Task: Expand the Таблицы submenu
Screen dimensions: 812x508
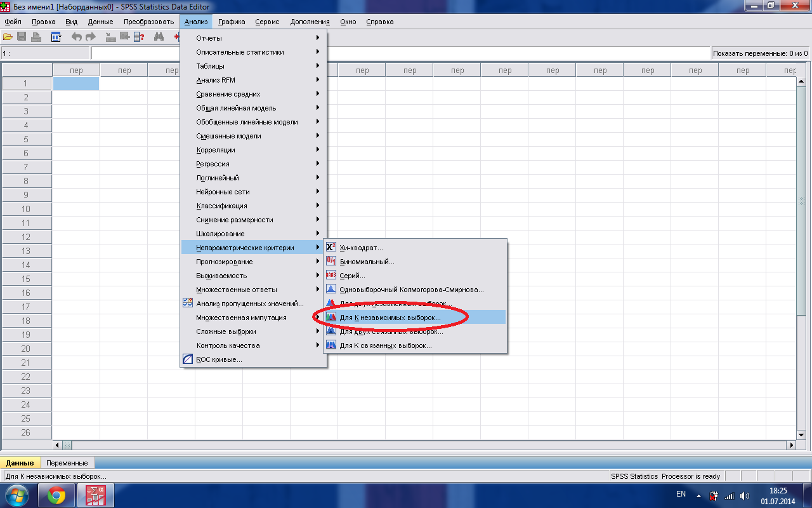Action: click(x=254, y=66)
